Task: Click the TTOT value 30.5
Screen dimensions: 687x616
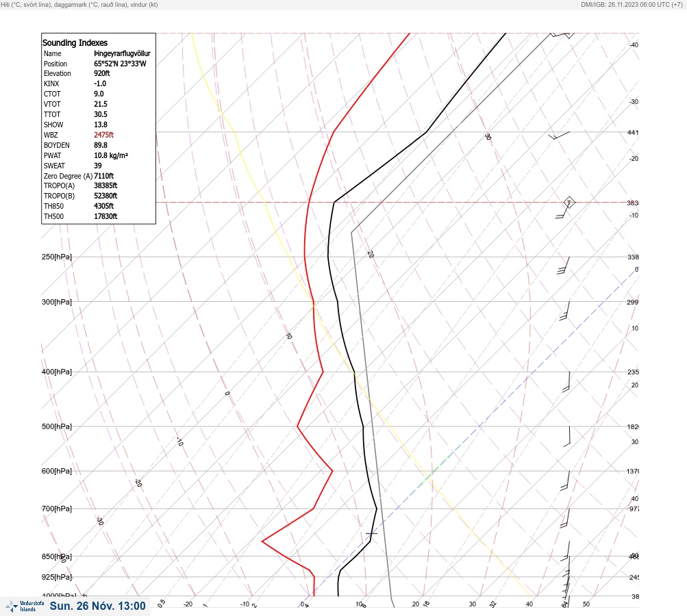Action: (x=101, y=114)
